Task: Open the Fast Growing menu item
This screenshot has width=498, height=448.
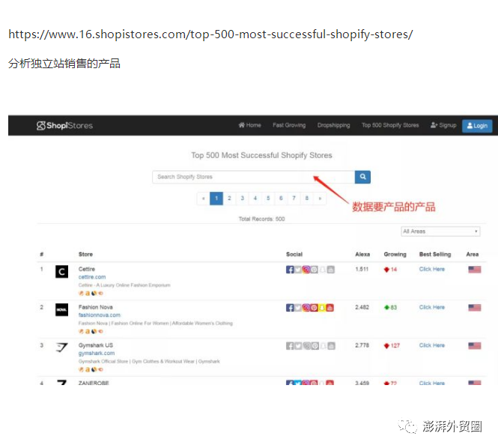Action: (289, 125)
